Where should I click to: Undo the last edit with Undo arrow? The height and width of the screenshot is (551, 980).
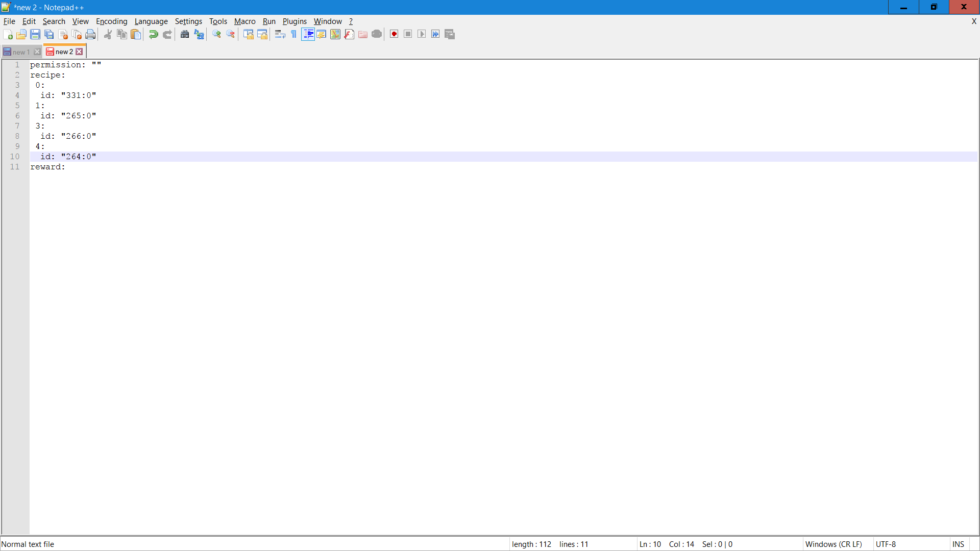coord(153,34)
